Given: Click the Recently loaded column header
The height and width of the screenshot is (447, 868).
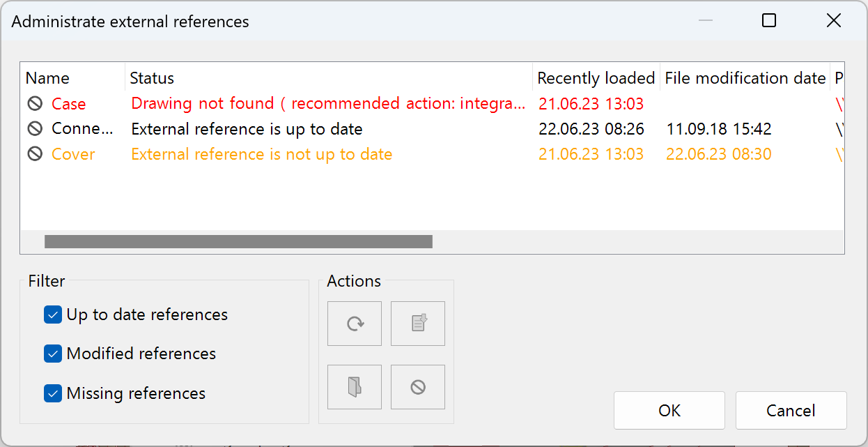Looking at the screenshot, I should (x=595, y=77).
